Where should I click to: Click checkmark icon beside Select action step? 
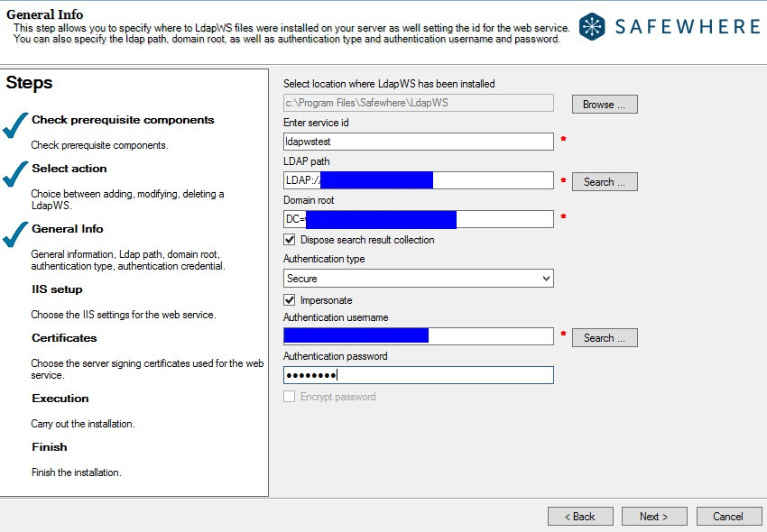[15, 175]
